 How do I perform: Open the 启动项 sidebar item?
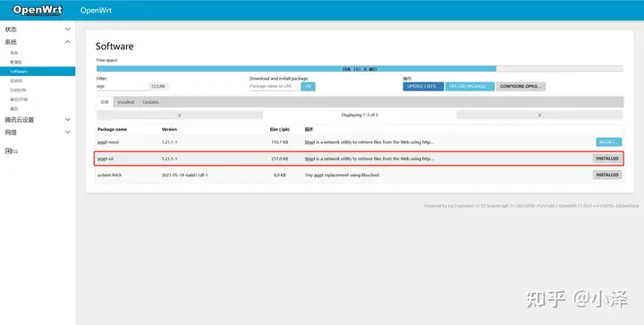16,81
